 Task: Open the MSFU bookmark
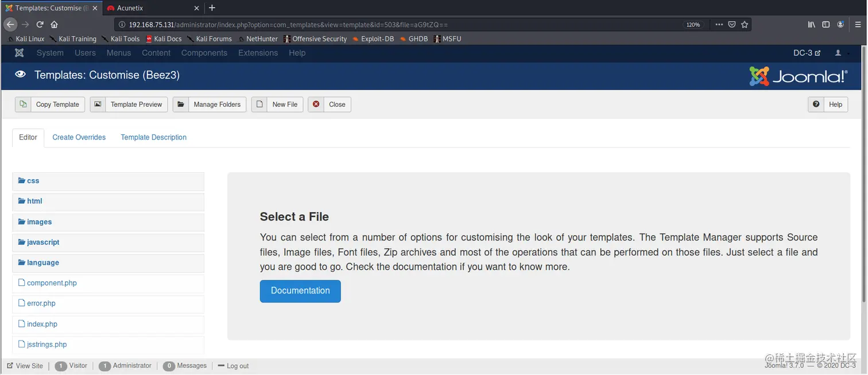[448, 39]
